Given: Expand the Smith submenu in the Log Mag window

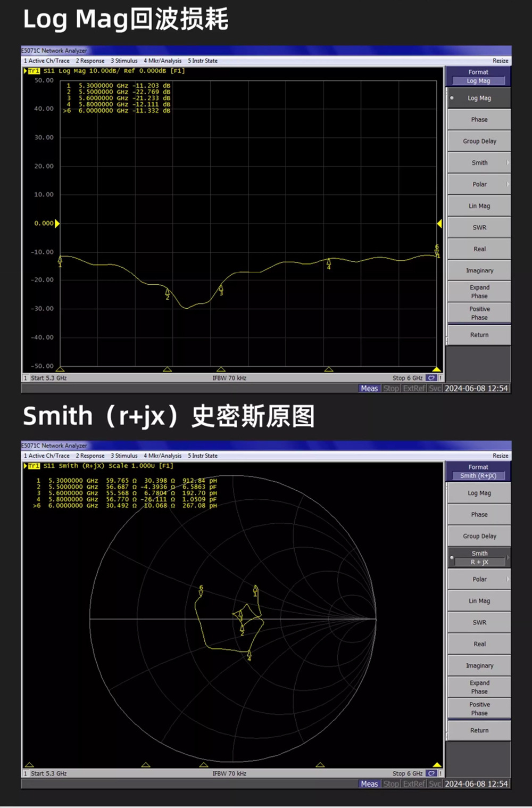Looking at the screenshot, I should 479,163.
